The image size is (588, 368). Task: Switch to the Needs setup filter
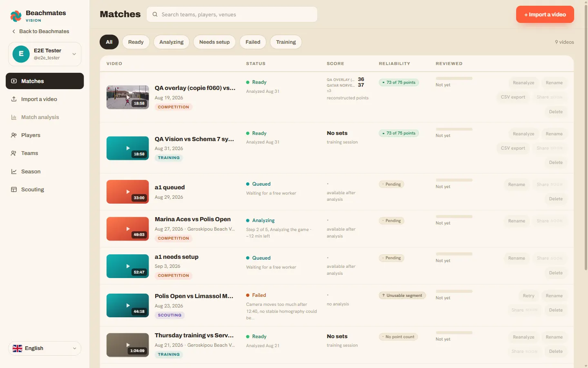click(214, 42)
